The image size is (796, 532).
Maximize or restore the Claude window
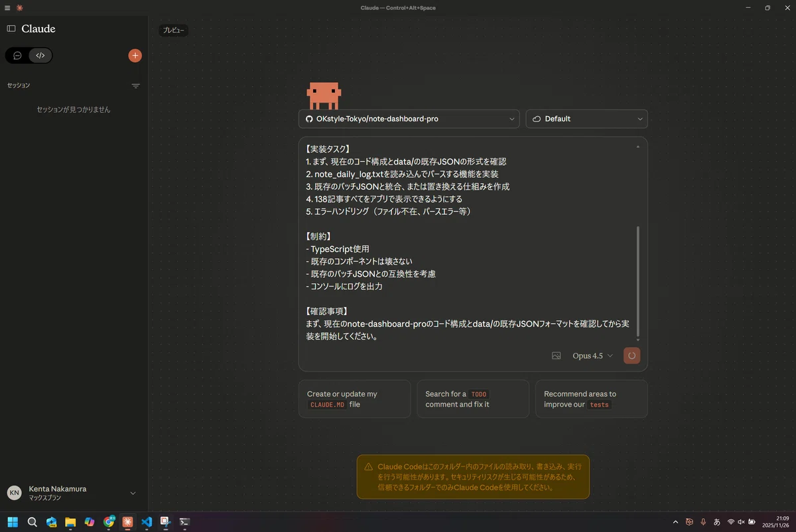[767, 7]
